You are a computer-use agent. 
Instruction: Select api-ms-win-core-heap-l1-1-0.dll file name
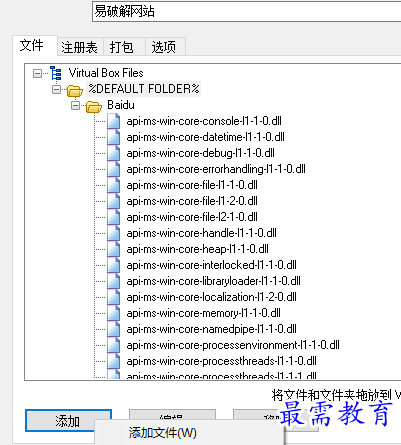tap(198, 249)
